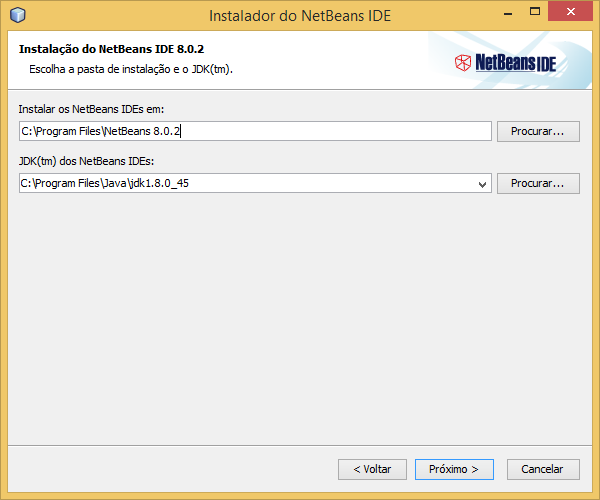This screenshot has height=500, width=600.
Task: Maximize the installer window
Action: pos(535,11)
